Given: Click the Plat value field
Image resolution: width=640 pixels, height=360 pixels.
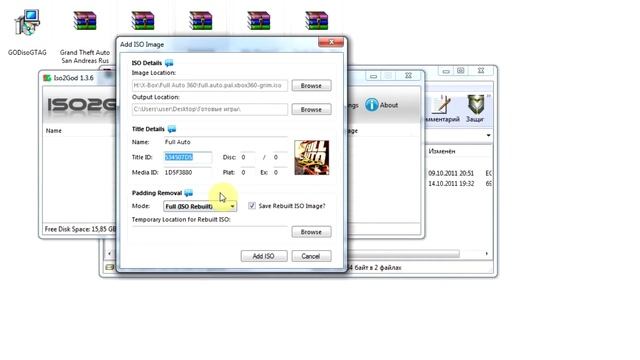Looking at the screenshot, I should click(248, 172).
